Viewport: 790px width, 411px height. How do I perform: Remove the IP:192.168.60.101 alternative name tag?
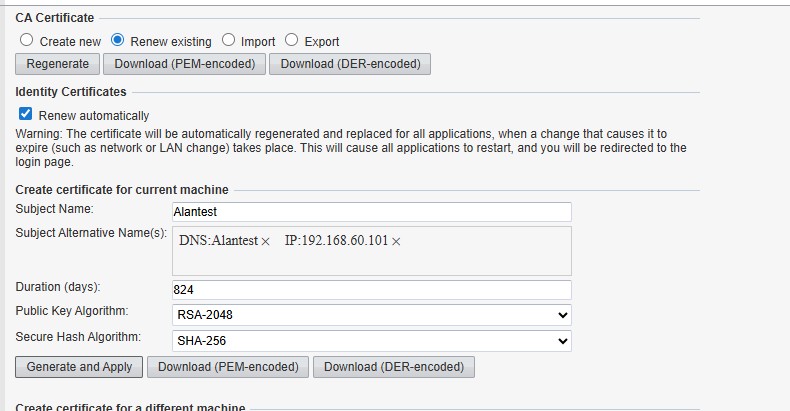[396, 242]
